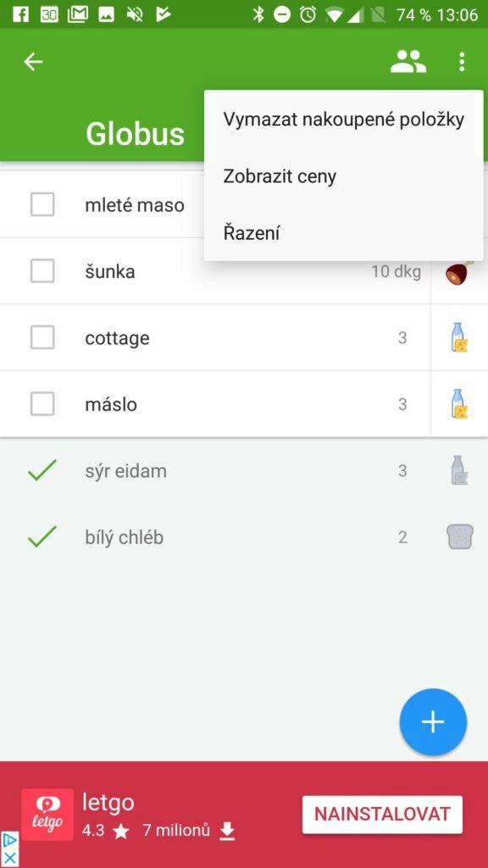Check the mleté maso checkbox
The image size is (488, 868).
click(42, 205)
